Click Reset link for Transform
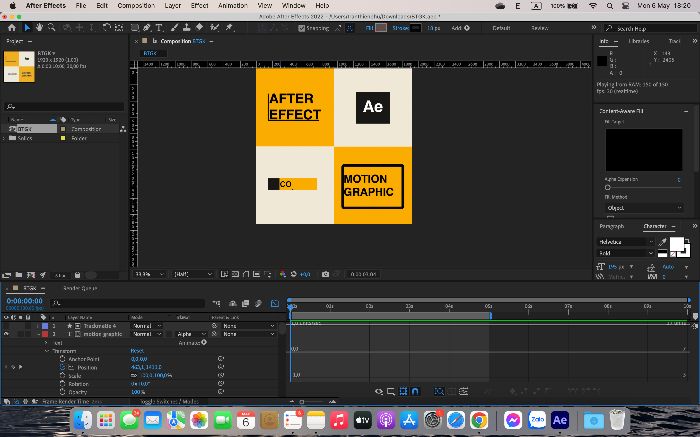700x437 pixels. pyautogui.click(x=137, y=351)
